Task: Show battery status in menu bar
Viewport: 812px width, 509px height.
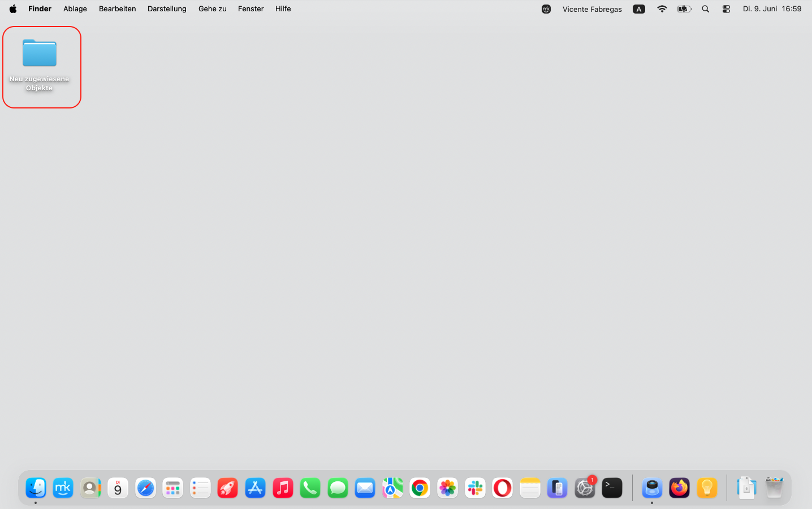Action: (x=684, y=8)
